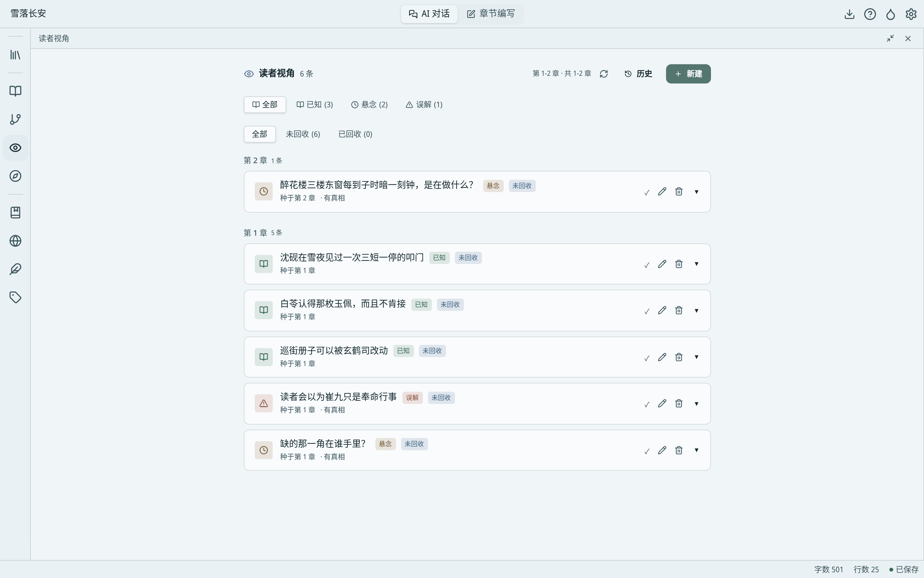Show 已回收 (0) entries
The height and width of the screenshot is (578, 924).
click(355, 134)
